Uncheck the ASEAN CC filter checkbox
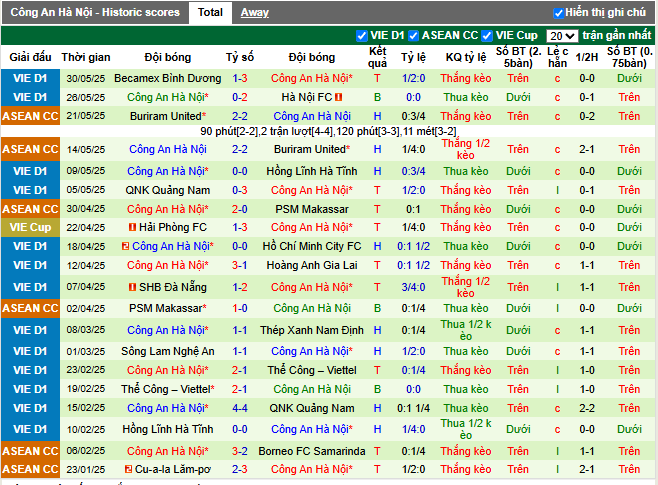Image resolution: width=658 pixels, height=485 pixels. pos(413,36)
